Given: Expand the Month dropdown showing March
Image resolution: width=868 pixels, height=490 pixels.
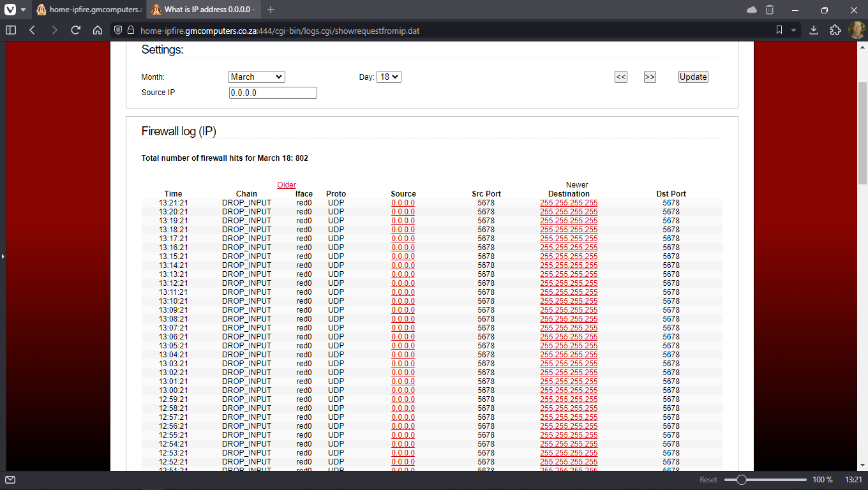Looking at the screenshot, I should point(256,77).
